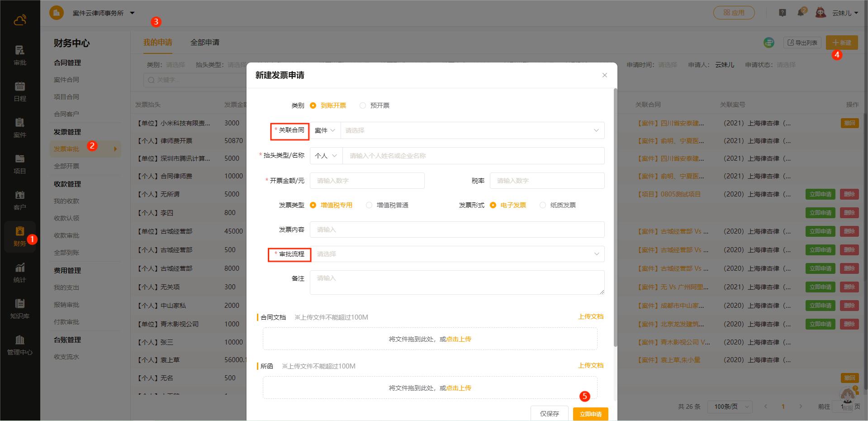Click the dialog vertical scrollbar
The height and width of the screenshot is (421, 868).
point(615,217)
